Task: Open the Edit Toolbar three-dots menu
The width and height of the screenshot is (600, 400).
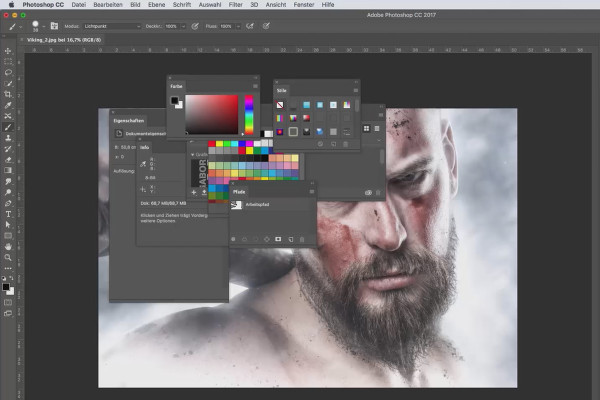Action: 8,268
